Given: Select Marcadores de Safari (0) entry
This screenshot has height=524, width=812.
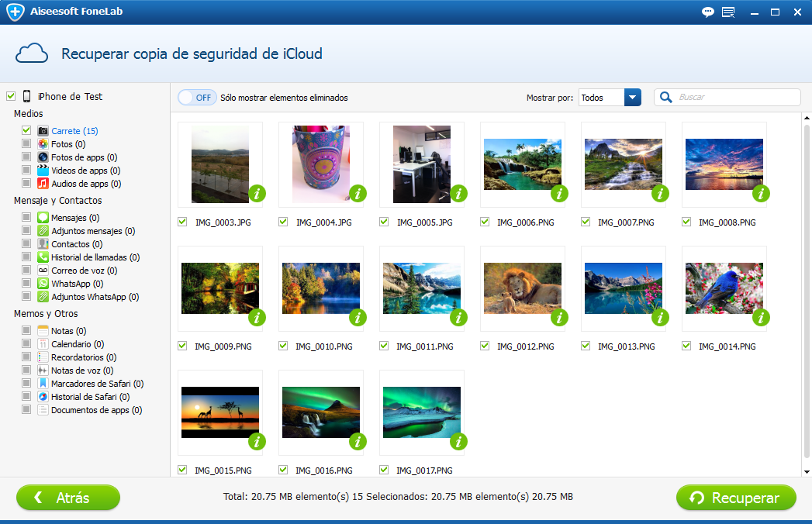Looking at the screenshot, I should (98, 384).
